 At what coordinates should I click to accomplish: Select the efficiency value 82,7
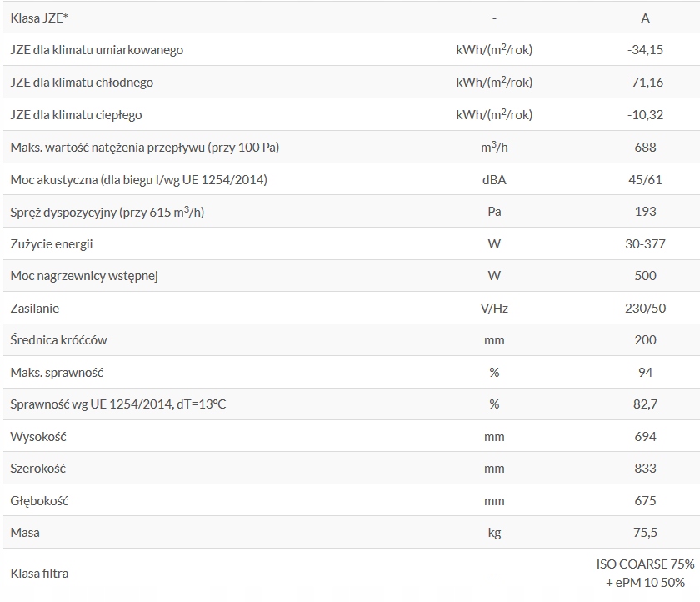[x=645, y=404]
